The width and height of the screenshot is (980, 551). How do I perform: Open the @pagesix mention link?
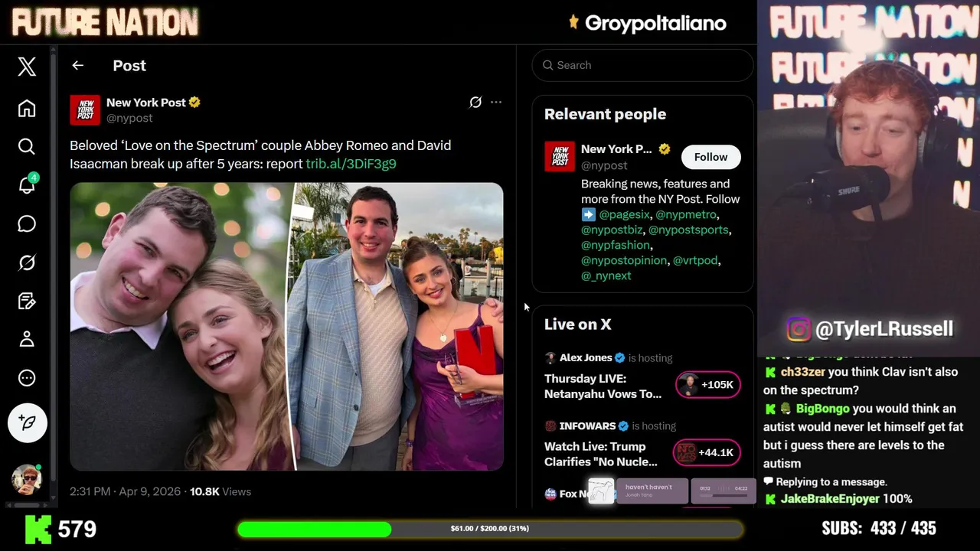(626, 214)
